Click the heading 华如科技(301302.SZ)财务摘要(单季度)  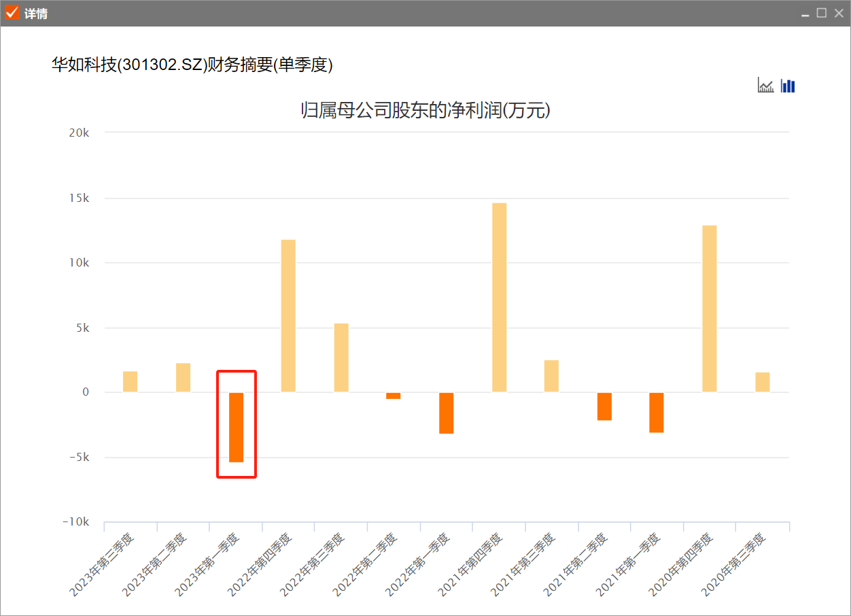click(192, 65)
